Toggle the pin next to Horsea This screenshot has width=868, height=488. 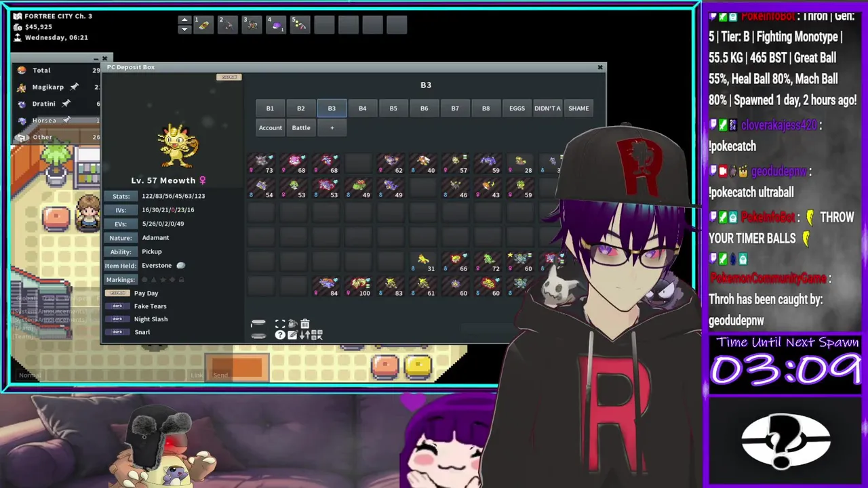66,120
